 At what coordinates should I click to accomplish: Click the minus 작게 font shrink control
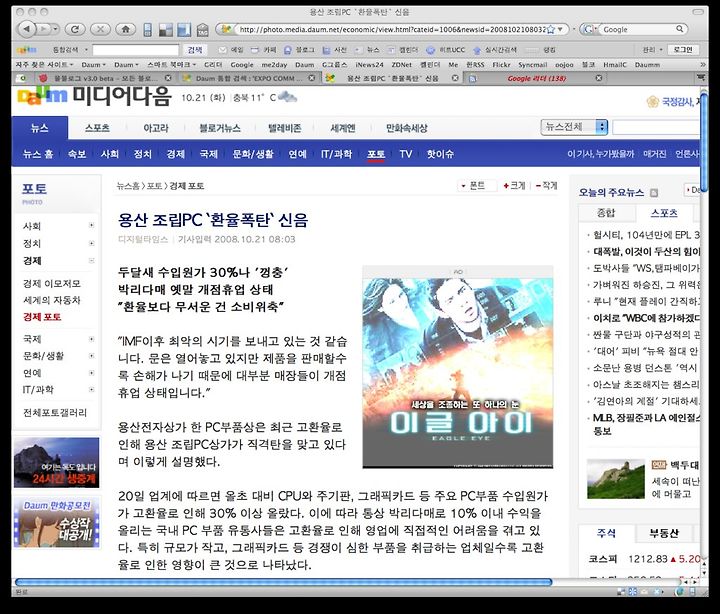click(x=546, y=186)
